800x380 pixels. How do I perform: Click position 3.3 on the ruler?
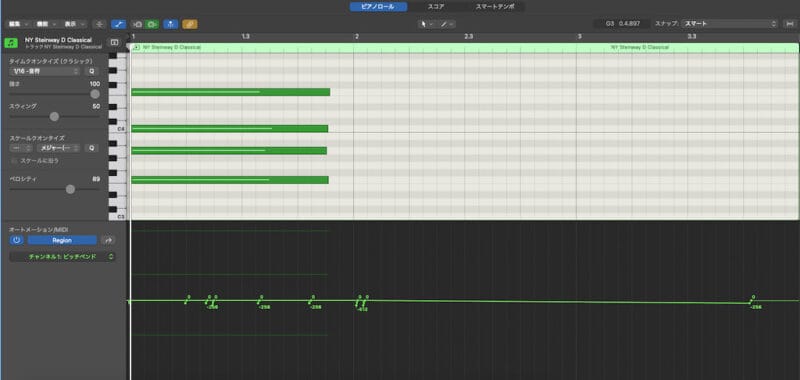coord(691,37)
